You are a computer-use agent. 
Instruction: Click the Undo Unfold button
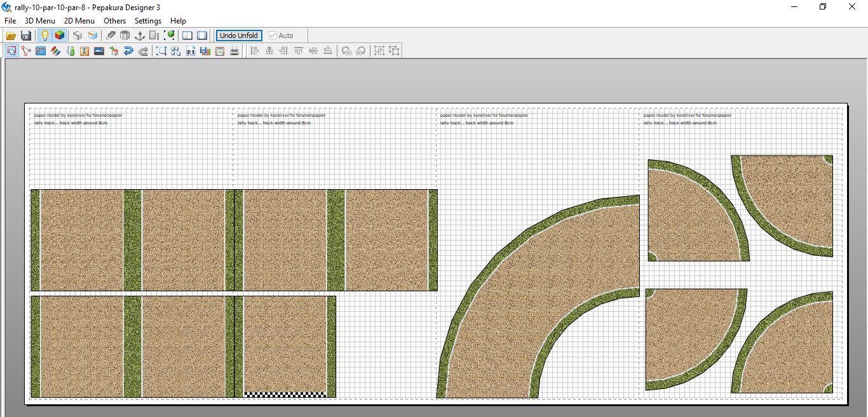(239, 36)
